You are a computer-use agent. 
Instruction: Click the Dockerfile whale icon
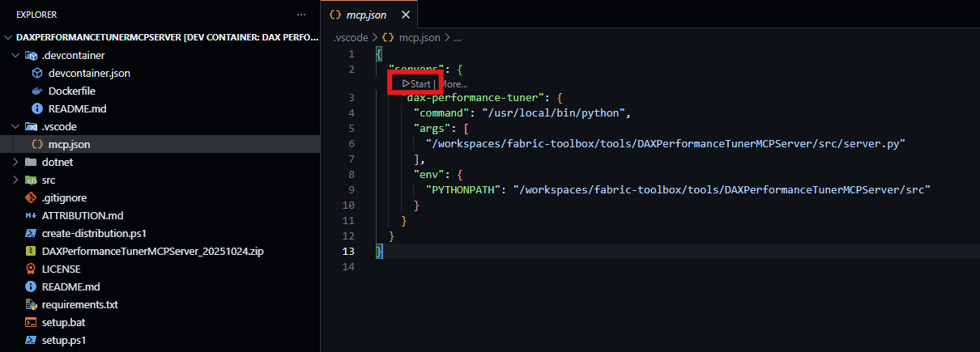click(x=36, y=91)
